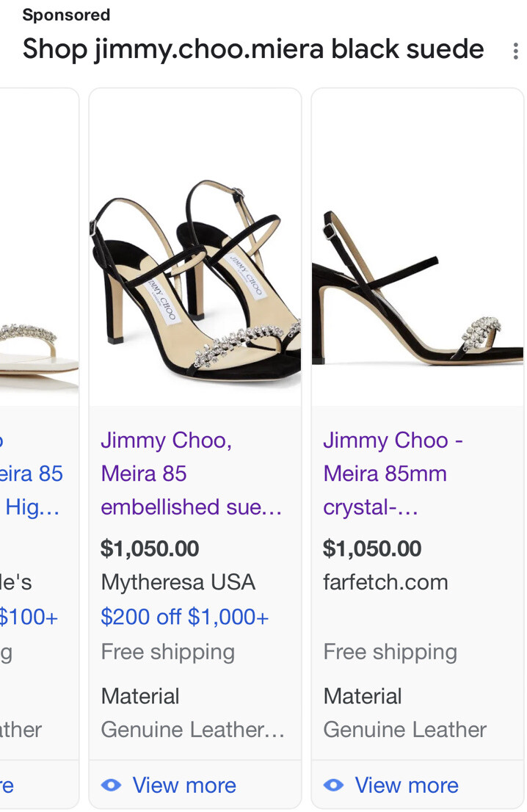Click the '$200 off $1,000+' promotion link
Viewport: 527px width, 812px height.
click(x=185, y=617)
